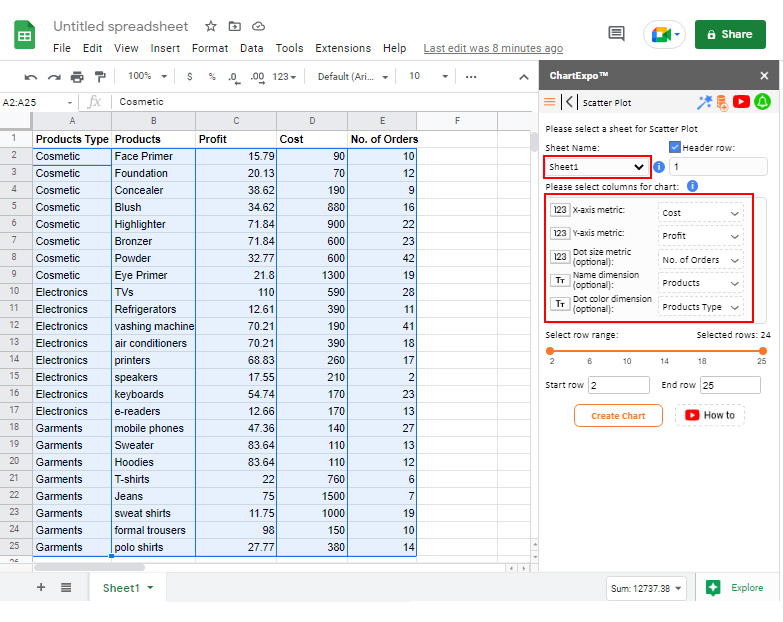This screenshot has height=622, width=783.
Task: Open the 123 number format dropdown
Action: (284, 77)
